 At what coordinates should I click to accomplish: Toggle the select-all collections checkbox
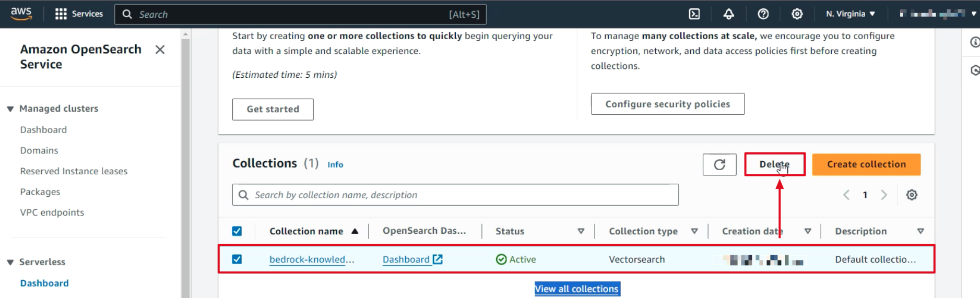click(237, 231)
